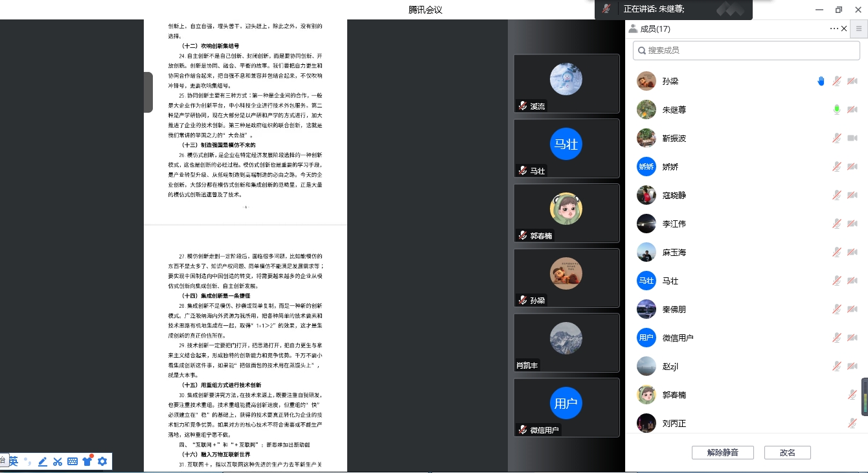Click the mic icon on 郭春楠's video tile

[x=522, y=235]
